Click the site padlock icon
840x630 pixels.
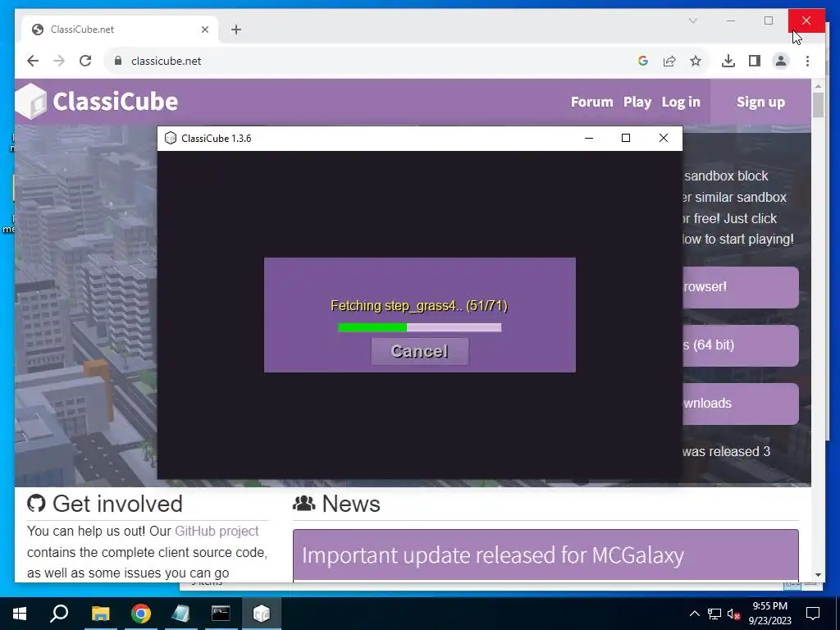pos(118,61)
